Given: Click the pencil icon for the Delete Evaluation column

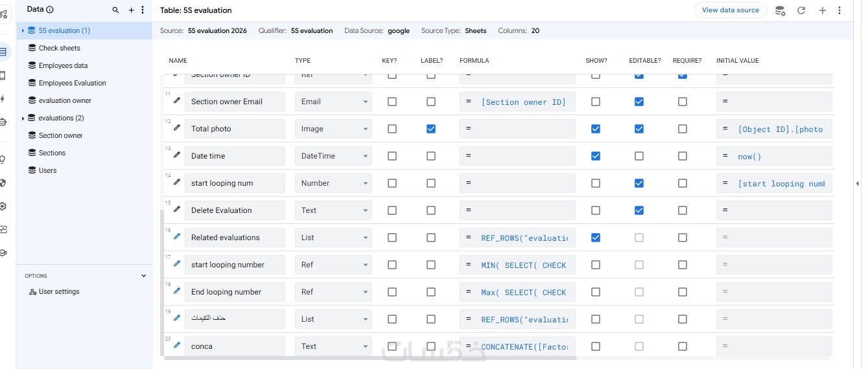Looking at the screenshot, I should [x=177, y=210].
